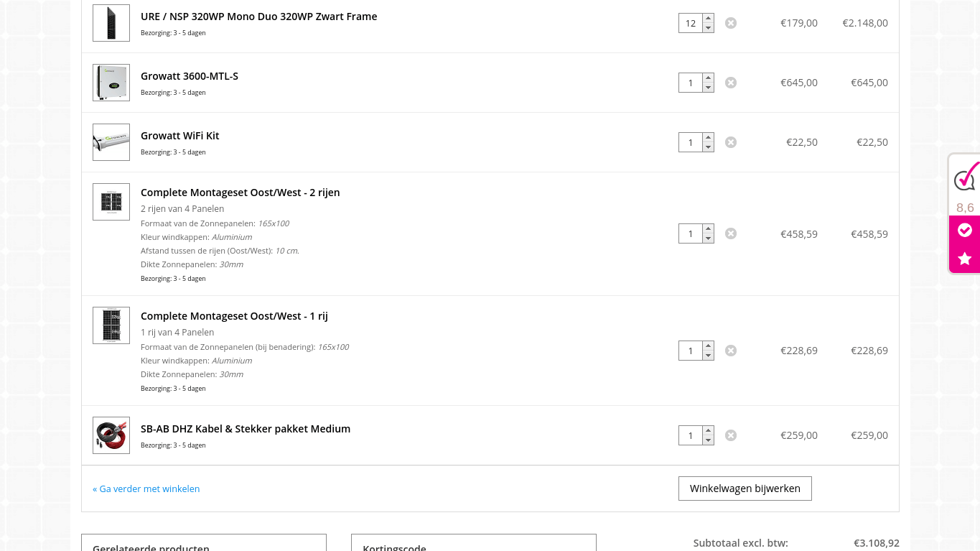Click the Winkelwagen bijwerken button
Screen dimensions: 980x551
pyautogui.click(x=745, y=489)
